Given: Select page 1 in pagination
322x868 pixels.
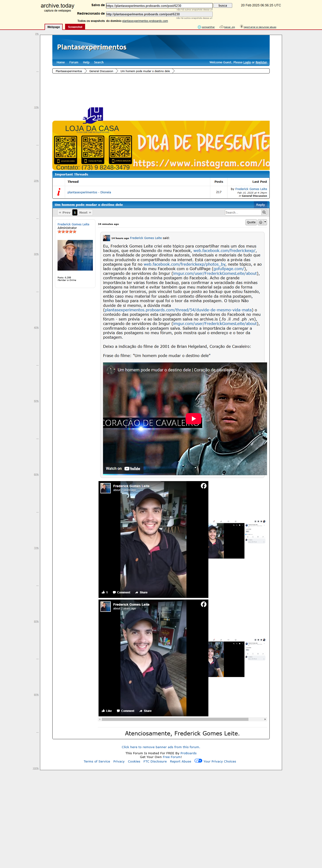Looking at the screenshot, I should pos(75,213).
